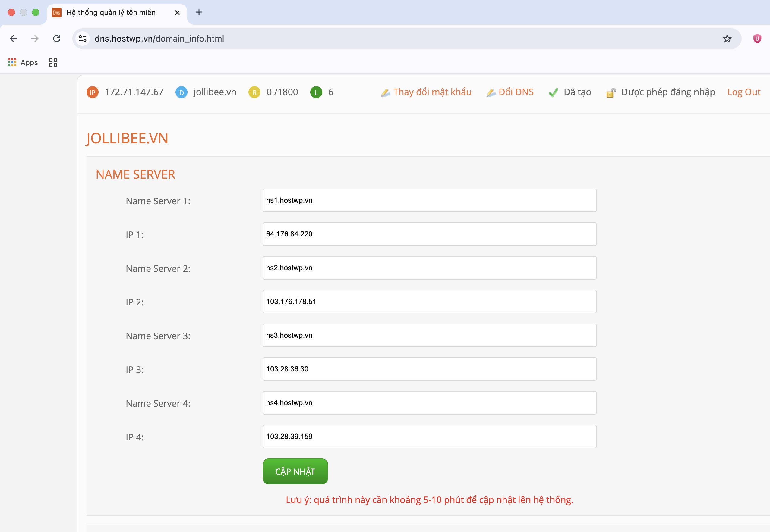Image resolution: width=770 pixels, height=532 pixels.
Task: Open the tab groups grid icon
Action: coord(53,63)
